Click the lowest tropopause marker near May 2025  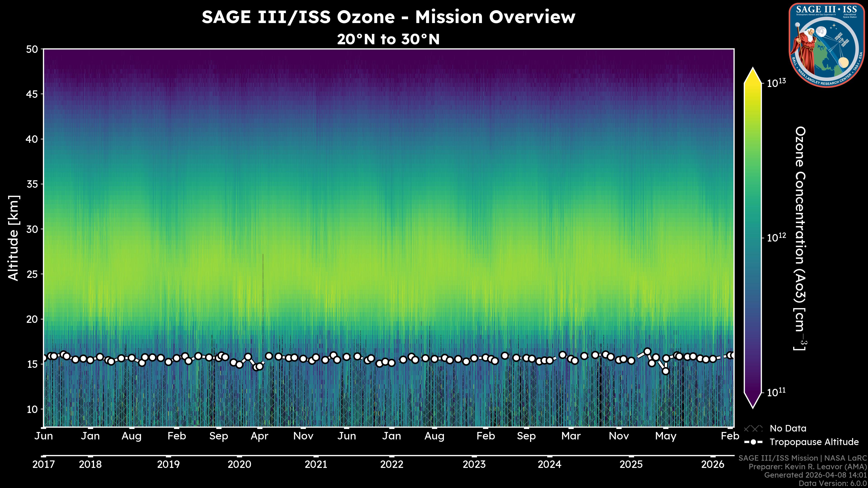click(x=665, y=371)
